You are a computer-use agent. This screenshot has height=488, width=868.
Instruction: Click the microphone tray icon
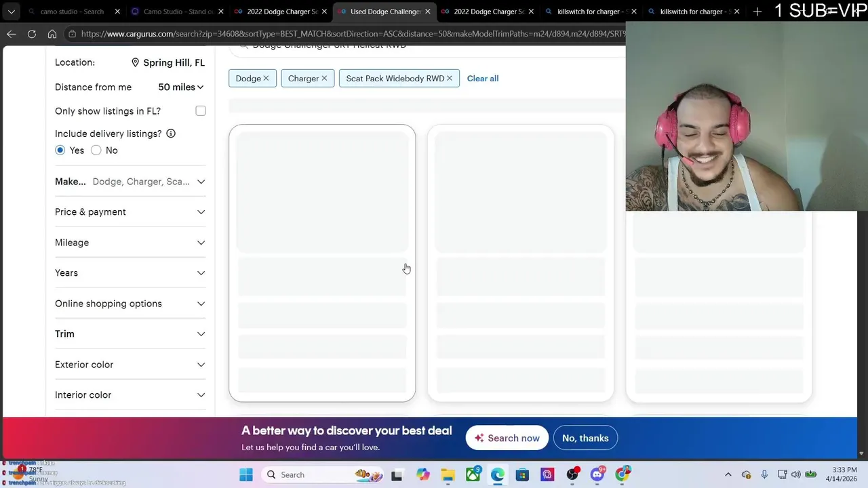coord(764,474)
